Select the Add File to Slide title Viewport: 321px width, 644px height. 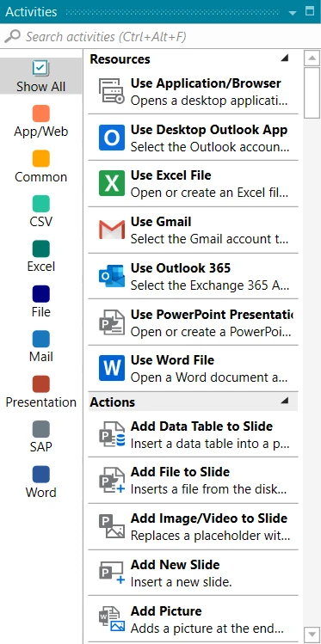coord(180,473)
